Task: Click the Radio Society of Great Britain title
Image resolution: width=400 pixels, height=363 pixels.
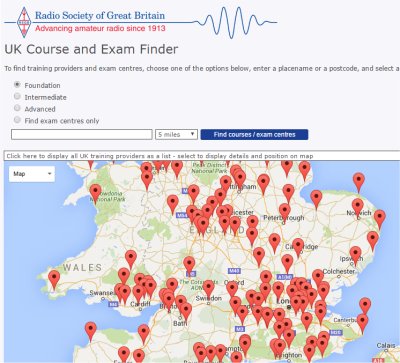Action: 100,15
